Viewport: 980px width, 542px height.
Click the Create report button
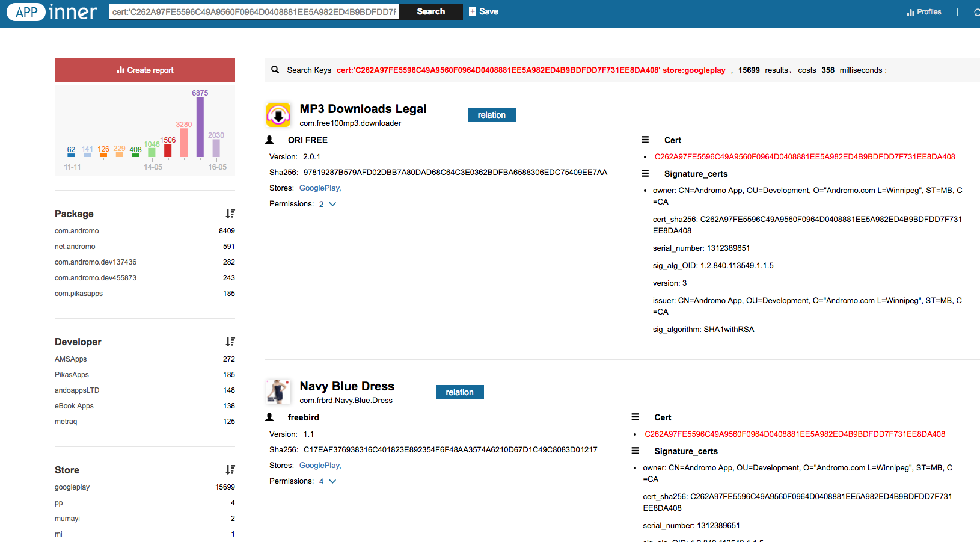tap(145, 70)
